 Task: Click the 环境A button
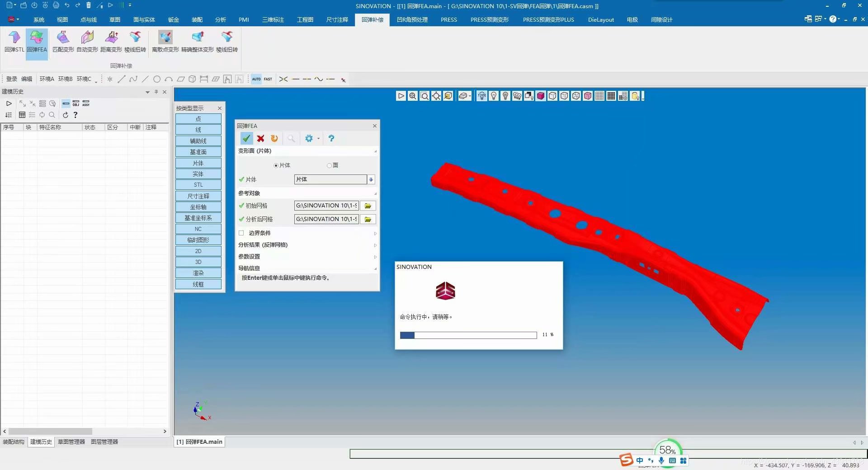47,79
